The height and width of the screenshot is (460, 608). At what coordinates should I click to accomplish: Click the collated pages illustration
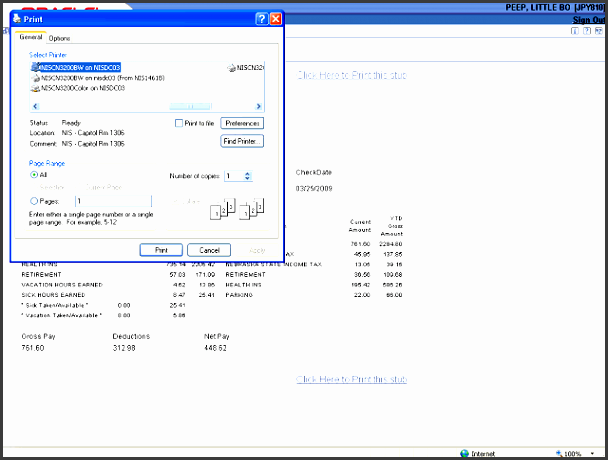[223, 209]
